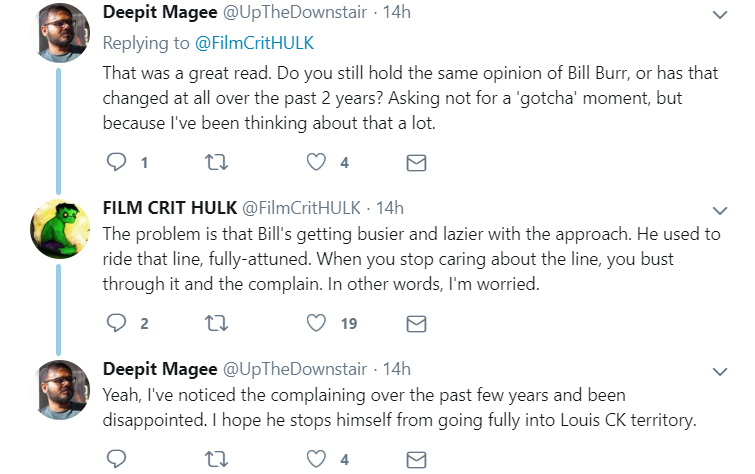Reply to FILM CRIT HULK's tweet
Viewport: 755px width, 474px height.
click(116, 323)
